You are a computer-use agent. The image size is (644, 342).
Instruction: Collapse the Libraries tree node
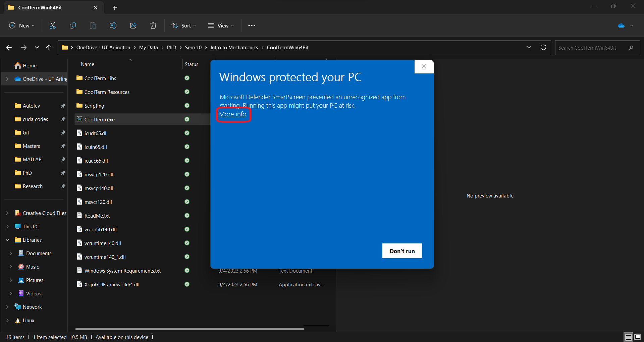point(7,240)
